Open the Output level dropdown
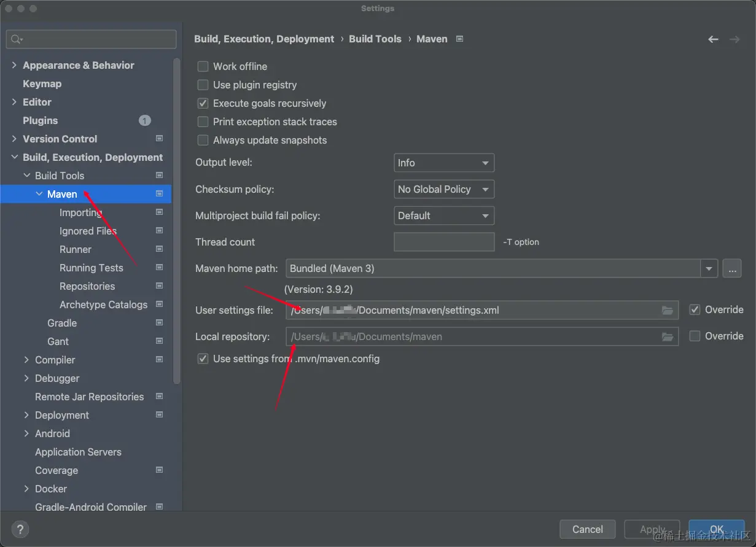Viewport: 756px width, 547px height. click(x=444, y=163)
